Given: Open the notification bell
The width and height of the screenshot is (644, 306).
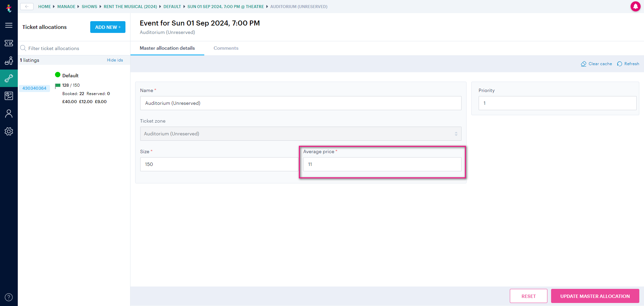Looking at the screenshot, I should tap(636, 6).
